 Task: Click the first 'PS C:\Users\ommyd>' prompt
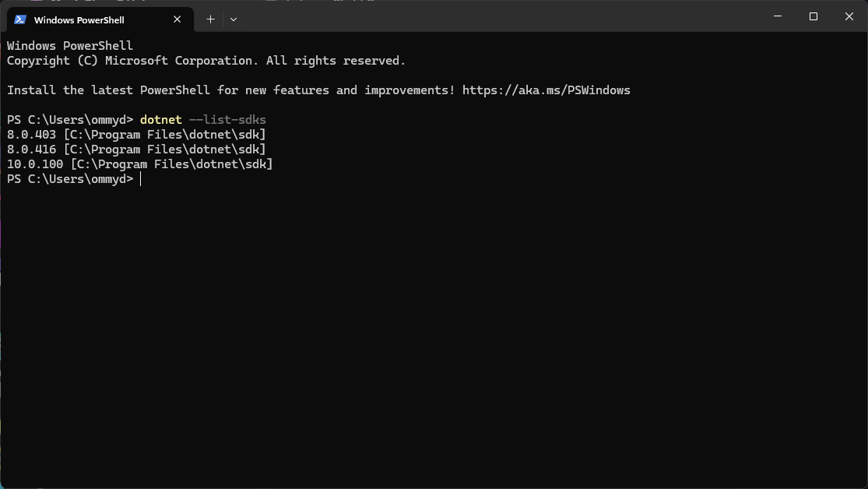coord(70,120)
